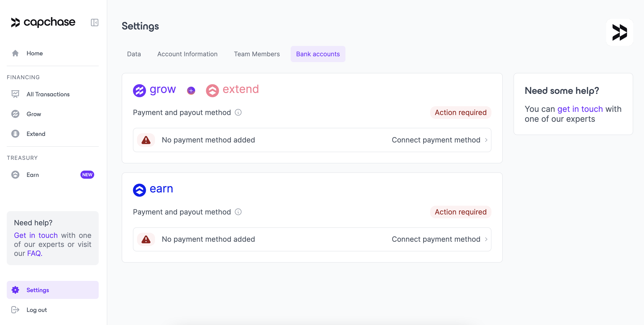The width and height of the screenshot is (644, 325).
Task: Click the Extend sidebar icon
Action: click(15, 133)
